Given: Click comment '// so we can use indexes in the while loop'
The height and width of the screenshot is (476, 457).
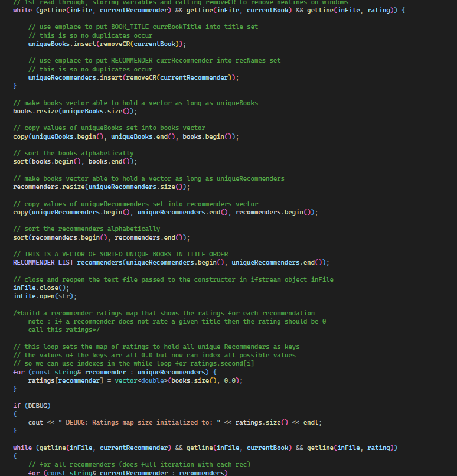Looking at the screenshot, I should [133, 363].
